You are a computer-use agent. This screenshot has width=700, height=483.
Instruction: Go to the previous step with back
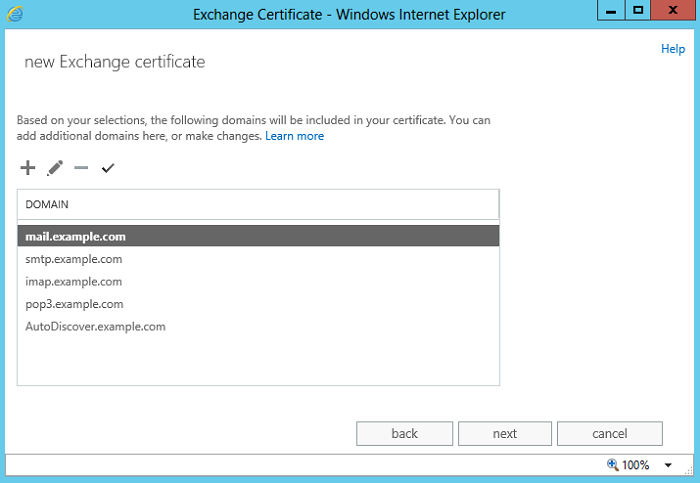pyautogui.click(x=404, y=433)
